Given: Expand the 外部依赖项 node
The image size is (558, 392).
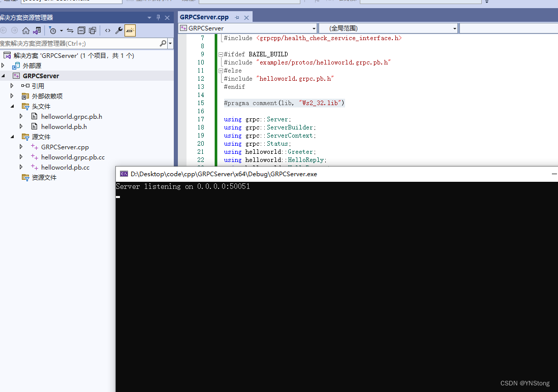Looking at the screenshot, I should click(x=12, y=96).
